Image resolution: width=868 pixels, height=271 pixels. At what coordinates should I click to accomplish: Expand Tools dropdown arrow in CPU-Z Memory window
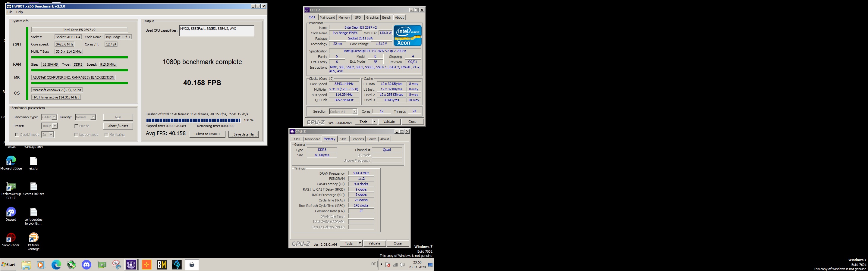coord(360,243)
